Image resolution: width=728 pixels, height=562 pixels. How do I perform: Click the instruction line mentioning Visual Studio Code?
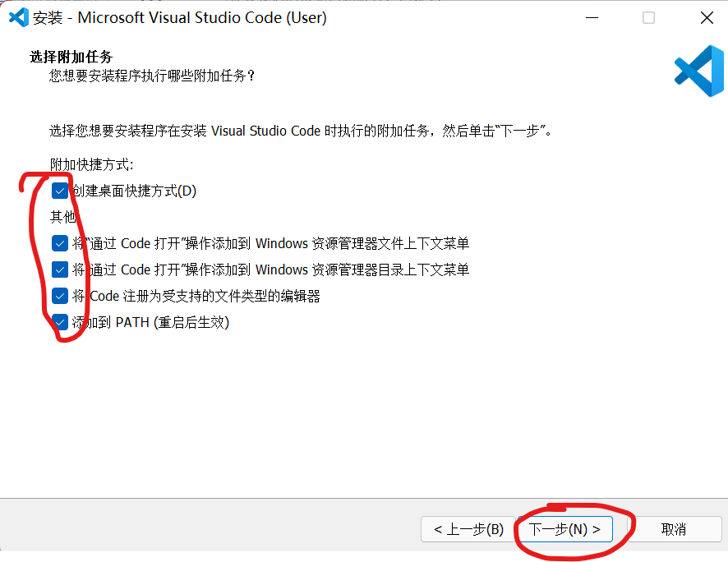click(302, 131)
